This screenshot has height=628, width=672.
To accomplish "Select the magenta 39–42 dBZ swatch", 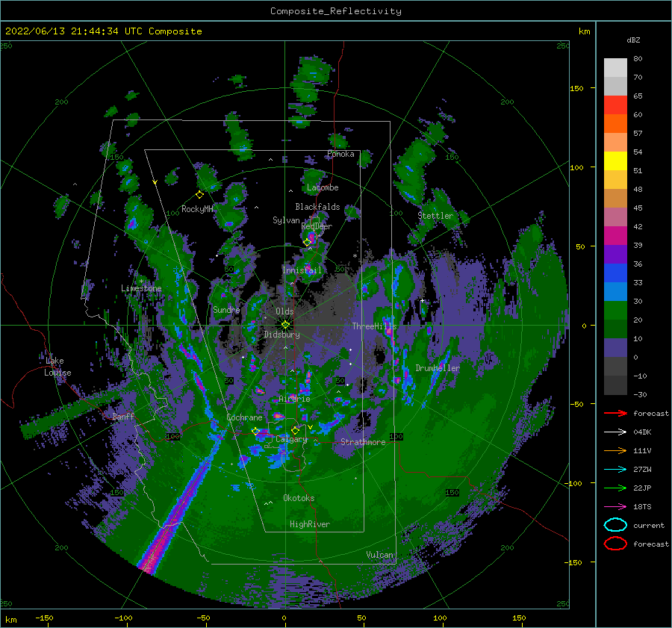I will [x=615, y=236].
